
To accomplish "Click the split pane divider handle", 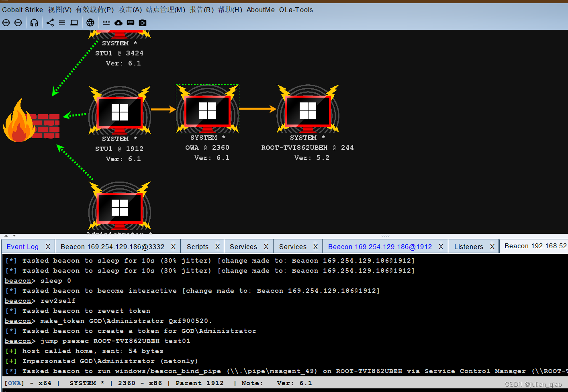I will point(385,235).
